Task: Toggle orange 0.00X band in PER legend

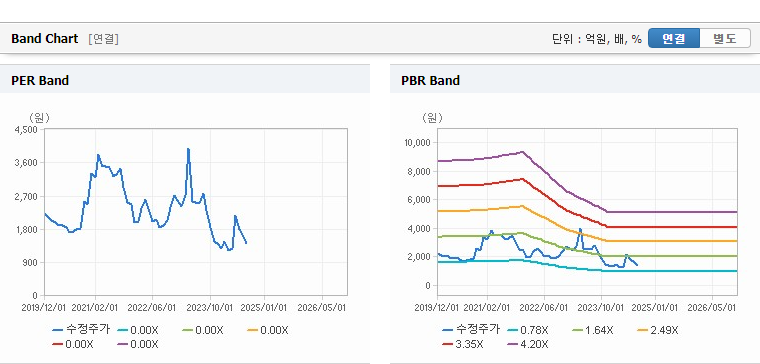Action: click(268, 330)
